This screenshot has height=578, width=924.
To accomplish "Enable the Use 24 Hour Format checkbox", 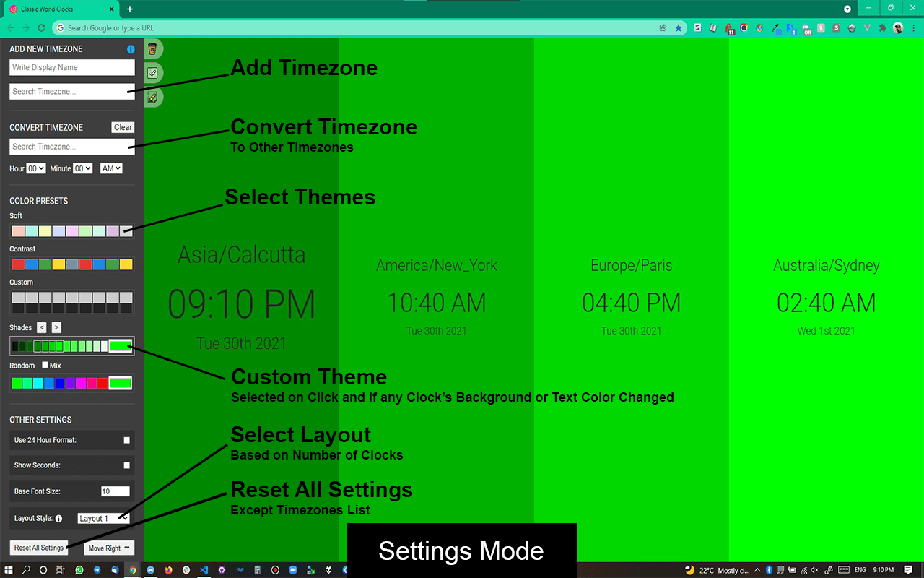I will 127,439.
